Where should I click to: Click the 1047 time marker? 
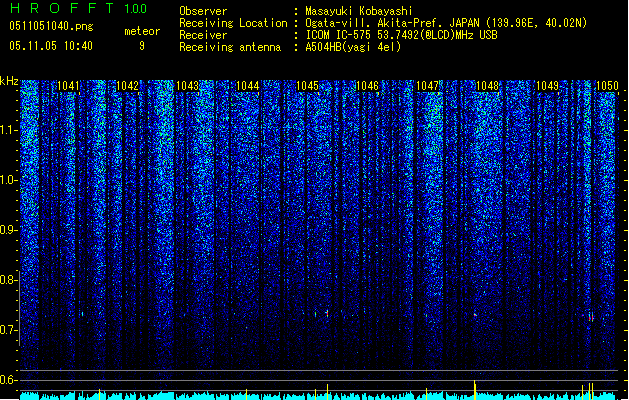428,86
